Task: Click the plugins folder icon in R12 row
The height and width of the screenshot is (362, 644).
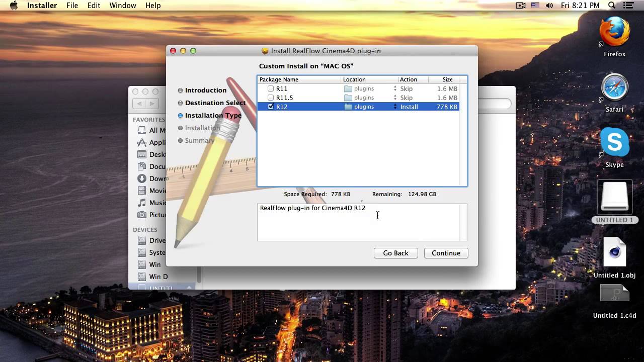Action: (348, 107)
